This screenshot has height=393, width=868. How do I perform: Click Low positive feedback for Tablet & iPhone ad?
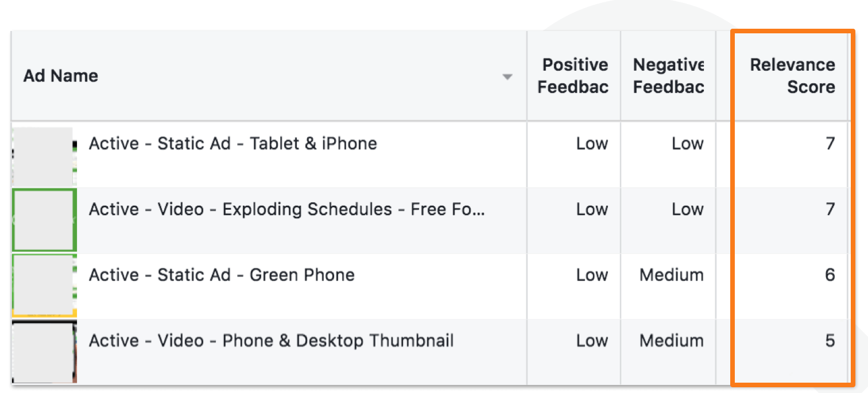(x=592, y=144)
